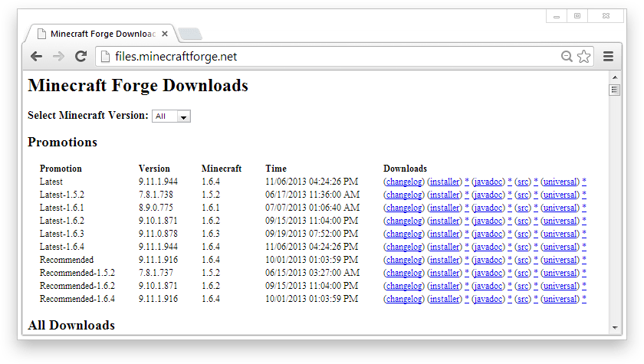This screenshot has height=364, width=644.
Task: Bookmark the page with the star icon
Action: pyautogui.click(x=583, y=56)
